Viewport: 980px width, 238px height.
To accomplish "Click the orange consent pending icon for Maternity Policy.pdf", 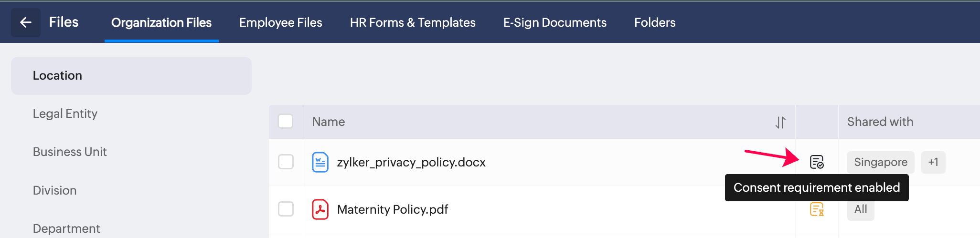I will [817, 209].
